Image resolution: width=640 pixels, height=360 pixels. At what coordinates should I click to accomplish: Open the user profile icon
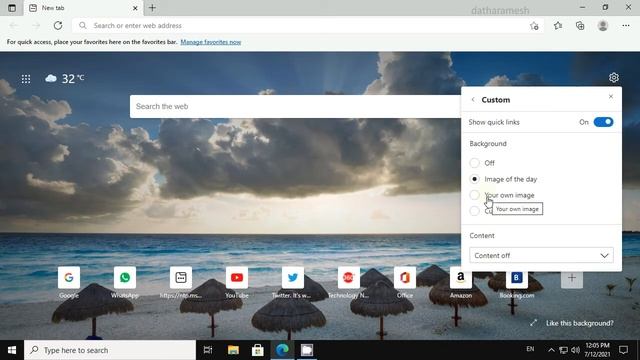(603, 26)
